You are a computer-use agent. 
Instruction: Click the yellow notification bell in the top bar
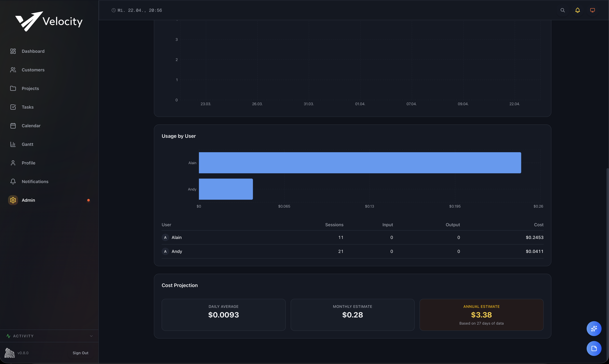tap(577, 10)
